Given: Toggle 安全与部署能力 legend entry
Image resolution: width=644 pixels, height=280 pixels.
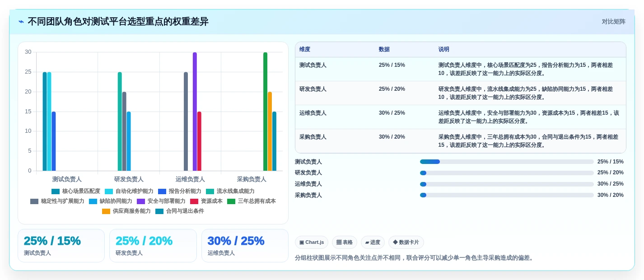Looking at the screenshot, I should [161, 201].
